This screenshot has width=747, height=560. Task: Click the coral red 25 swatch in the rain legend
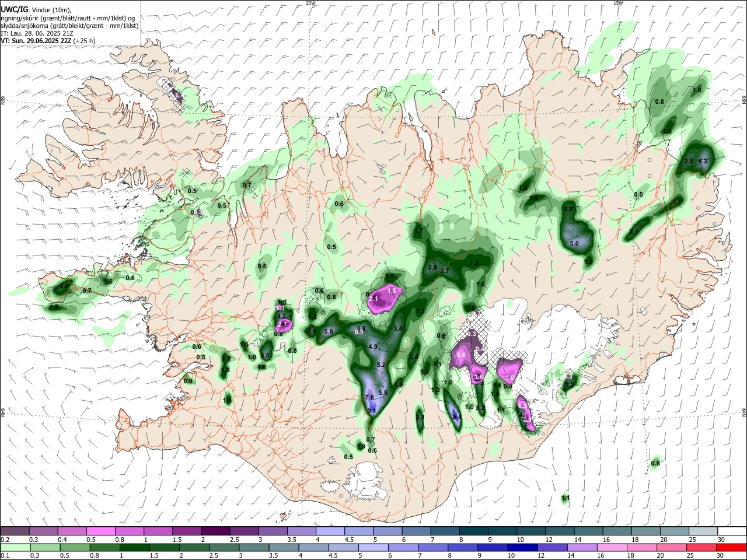click(703, 547)
